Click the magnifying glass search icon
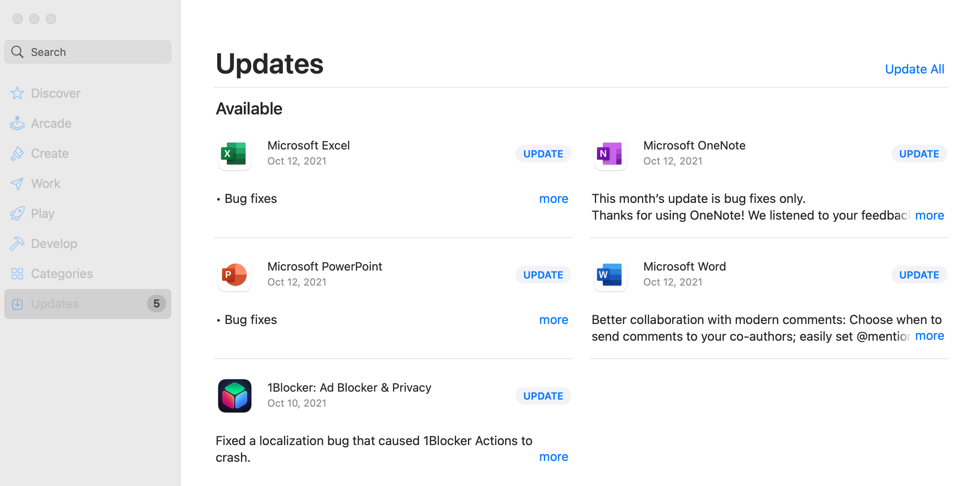The width and height of the screenshot is (980, 486). point(17,51)
